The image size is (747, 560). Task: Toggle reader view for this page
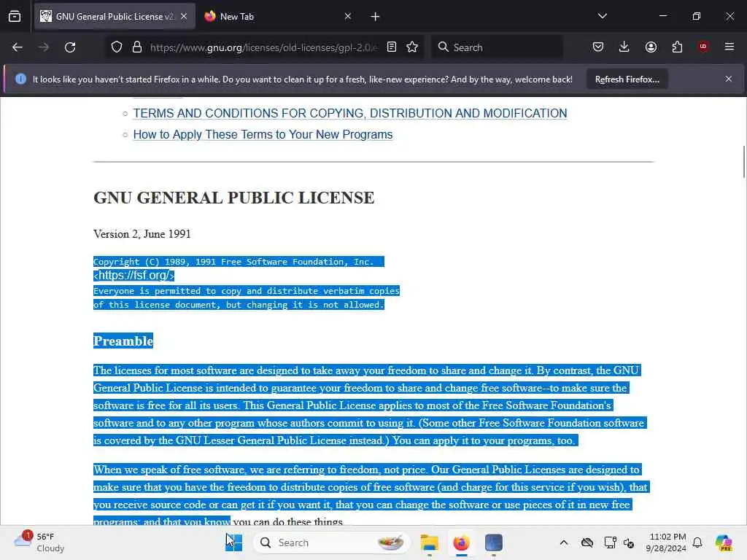[392, 47]
